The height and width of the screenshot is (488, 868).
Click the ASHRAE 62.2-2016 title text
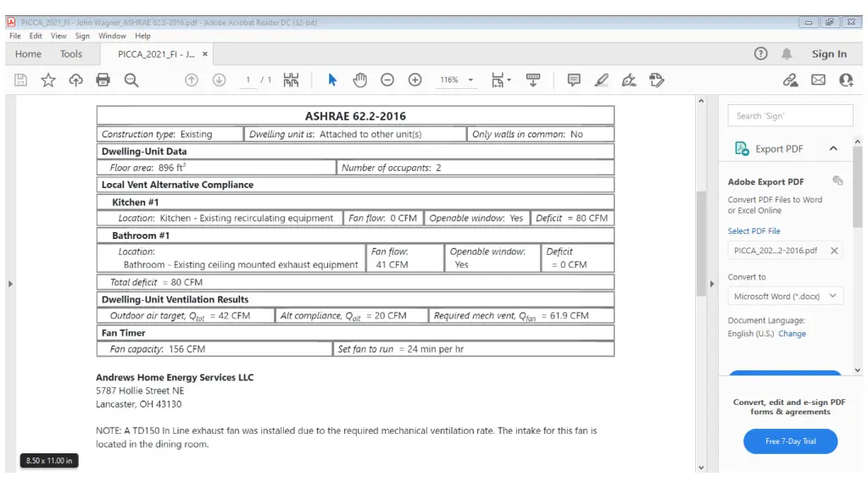355,116
